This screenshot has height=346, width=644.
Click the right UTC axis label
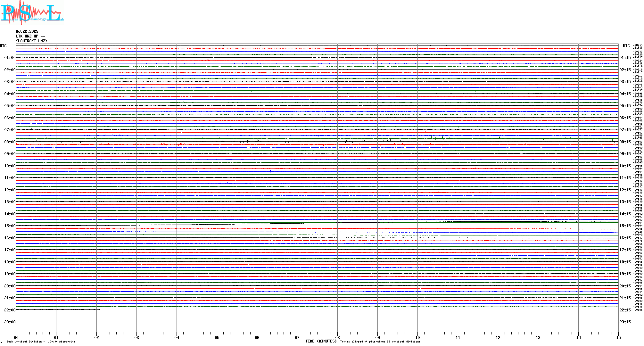pos(626,46)
